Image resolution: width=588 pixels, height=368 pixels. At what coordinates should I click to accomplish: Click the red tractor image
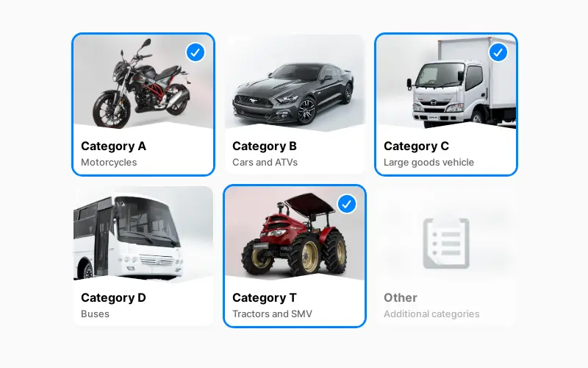(295, 234)
